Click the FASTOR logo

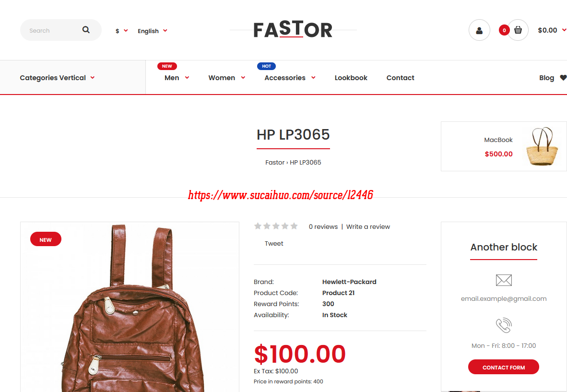[293, 30]
